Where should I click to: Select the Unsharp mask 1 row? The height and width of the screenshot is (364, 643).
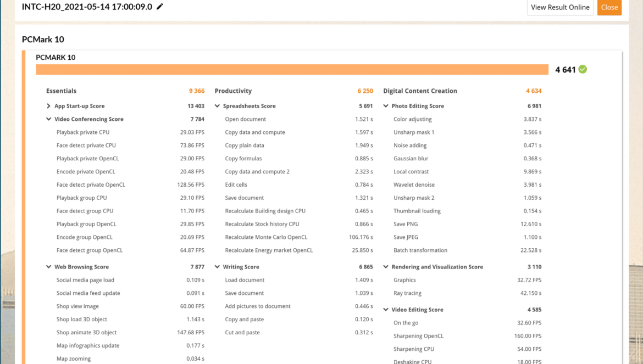[x=468, y=132]
